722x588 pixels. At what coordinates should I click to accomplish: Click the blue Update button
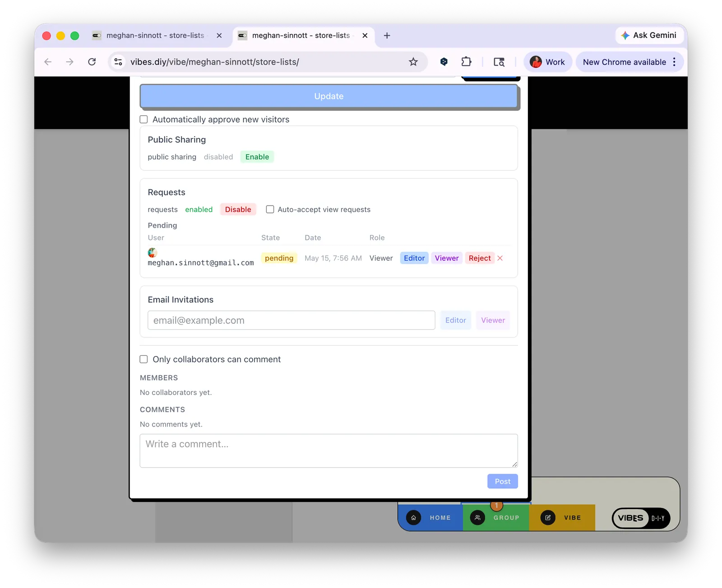coord(329,96)
